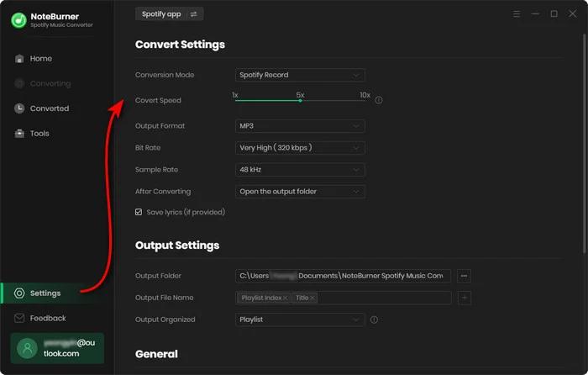This screenshot has width=588, height=375.
Task: Remove the Playlist Index tag
Action: coord(286,298)
